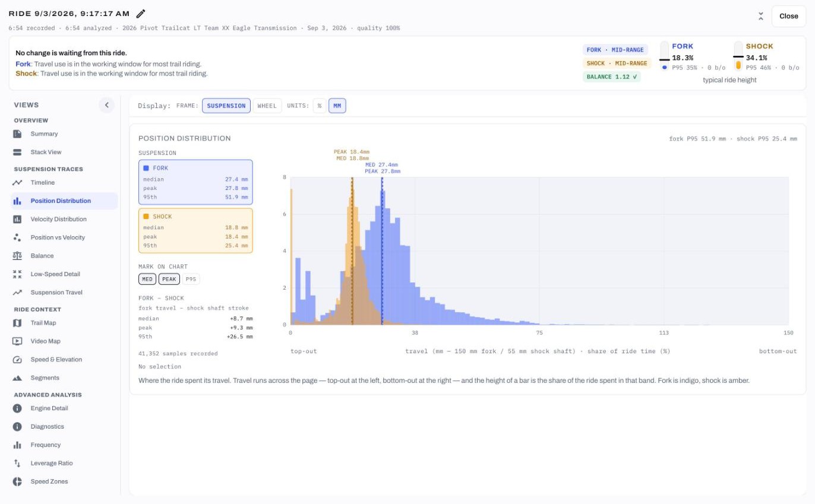This screenshot has width=815, height=504.
Task: Click the Suspension Travel trend icon
Action: [17, 293]
